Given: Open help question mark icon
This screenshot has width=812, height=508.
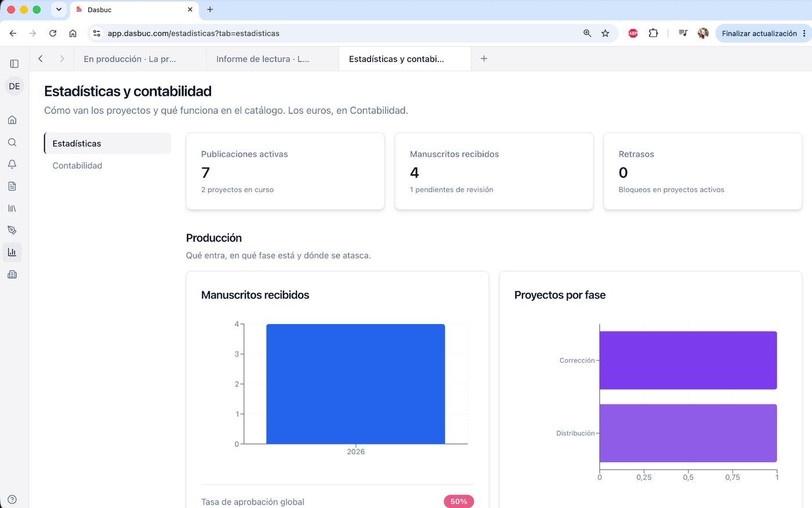Looking at the screenshot, I should click(x=12, y=499).
